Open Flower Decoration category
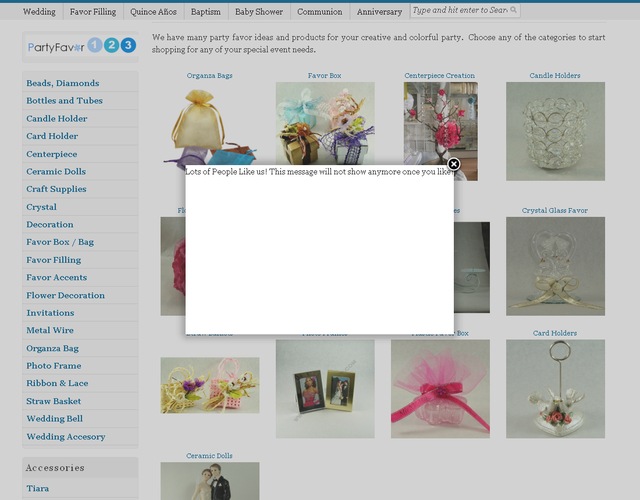 coord(65,296)
